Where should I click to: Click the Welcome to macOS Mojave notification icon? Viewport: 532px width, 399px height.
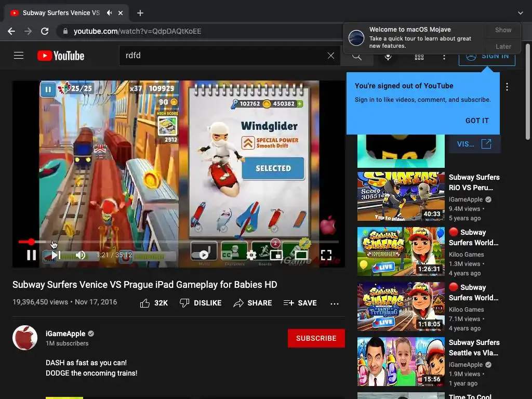coord(356,37)
